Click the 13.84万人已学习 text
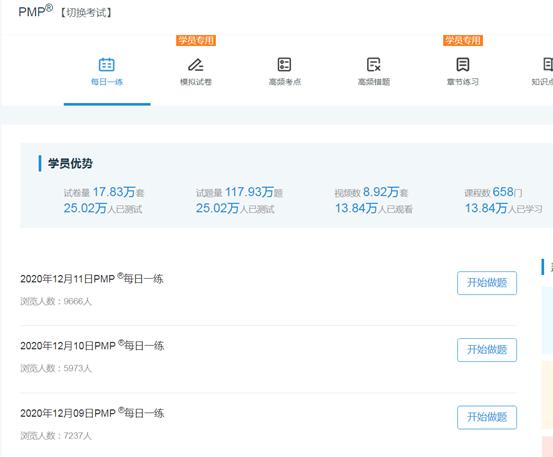Screen dimensions: 553x457 [x=503, y=208]
